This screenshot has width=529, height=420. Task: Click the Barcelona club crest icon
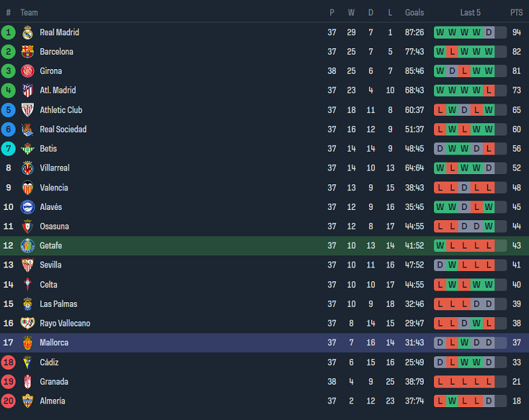click(28, 51)
